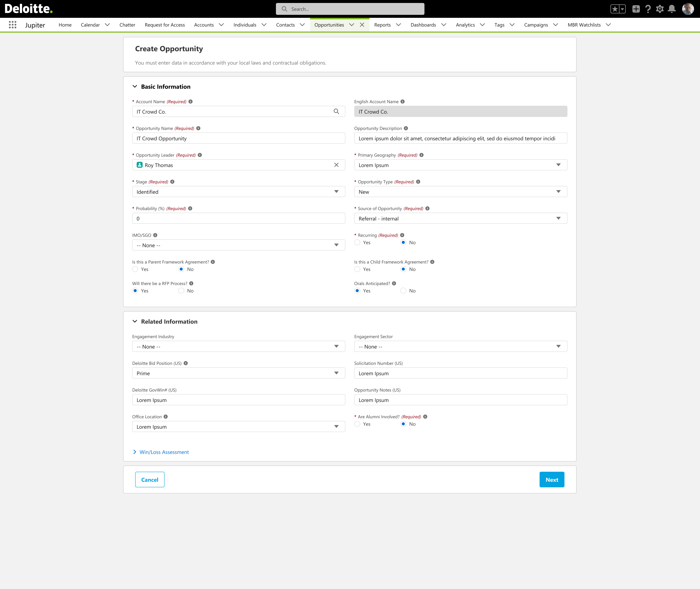Open the user profile avatar
Screen dimensions: 700x589
point(688,9)
